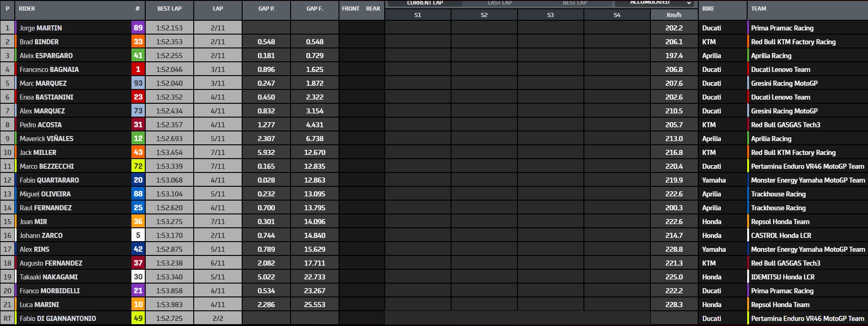Click the light blue number 93 badge
This screenshot has width=868, height=326.
[x=138, y=83]
